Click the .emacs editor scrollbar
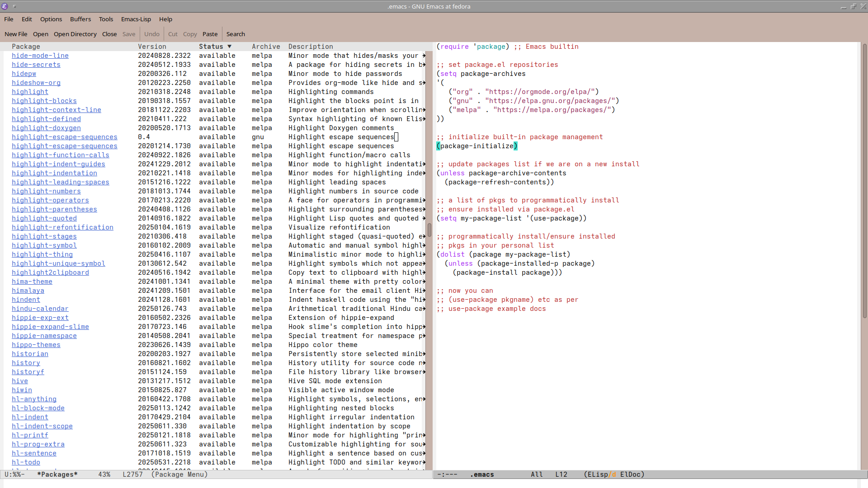The height and width of the screenshot is (488, 868). click(864, 181)
